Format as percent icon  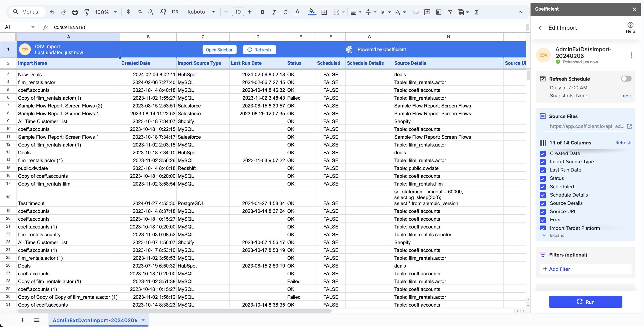tap(140, 12)
